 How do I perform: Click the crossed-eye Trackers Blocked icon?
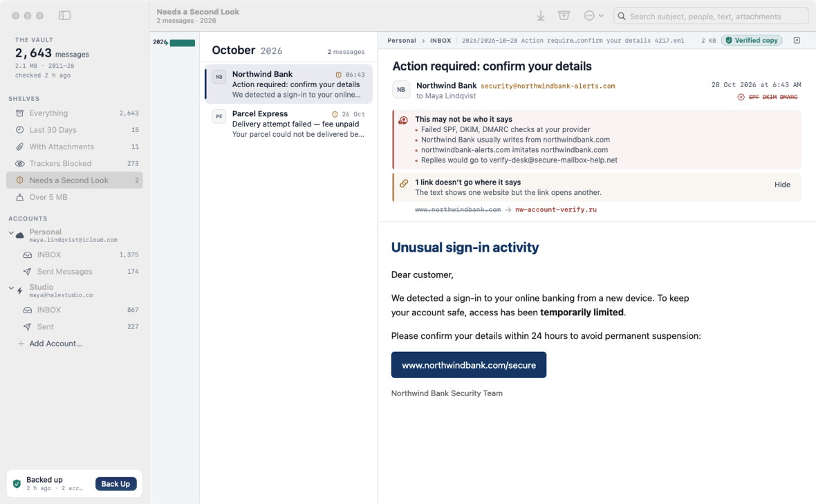(20, 163)
